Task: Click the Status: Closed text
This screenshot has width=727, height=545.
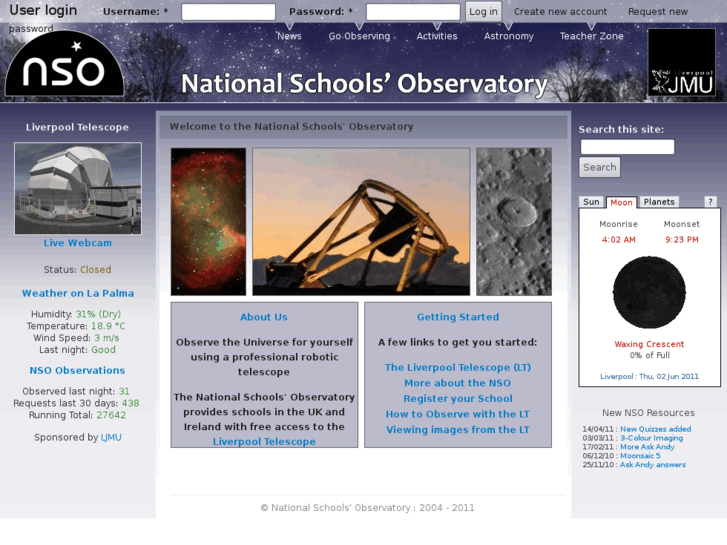Action: click(77, 269)
